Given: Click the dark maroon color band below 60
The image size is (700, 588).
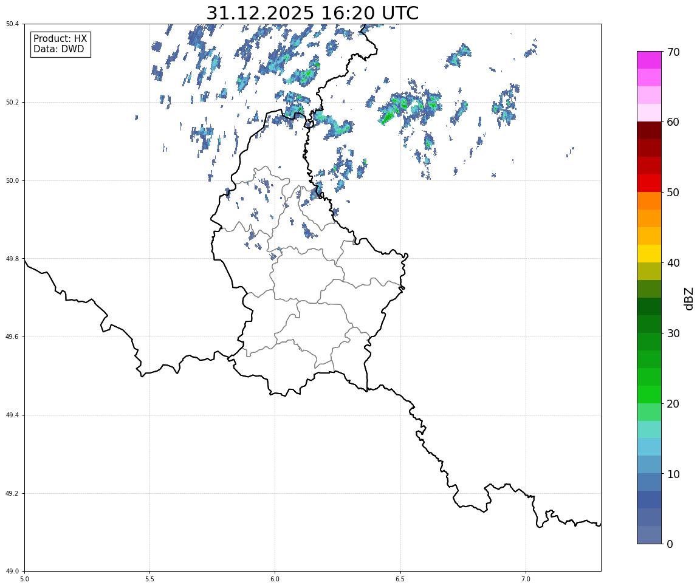Looking at the screenshot, I should pyautogui.click(x=649, y=130).
